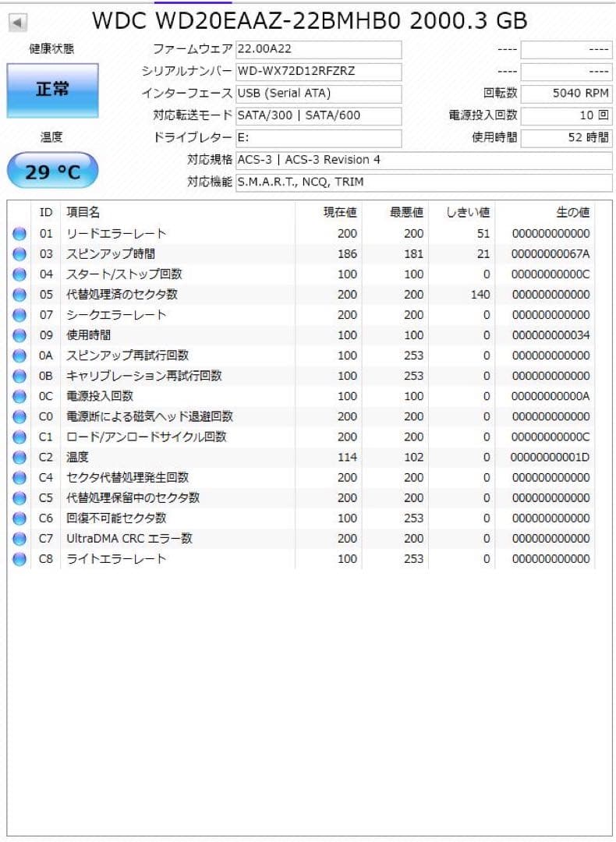Click status orb for スピンアップ再試行回数 row
The height and width of the screenshot is (842, 616).
pos(19,356)
